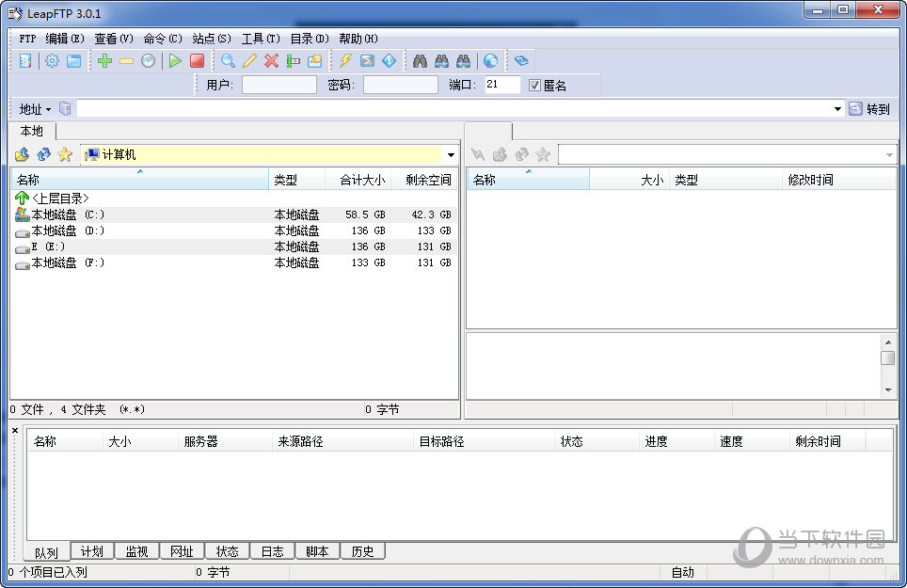This screenshot has width=907, height=588.
Task: Switch to the 历史 tab
Action: point(362,551)
